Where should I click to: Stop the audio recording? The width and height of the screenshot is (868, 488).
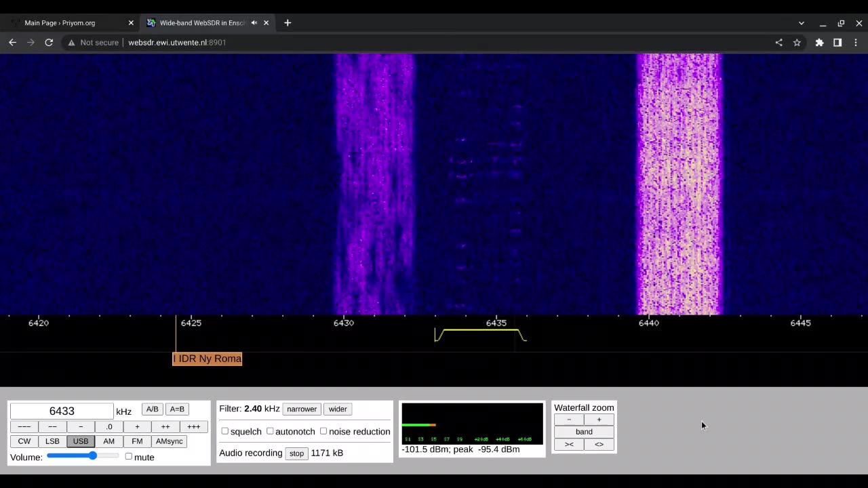click(296, 453)
